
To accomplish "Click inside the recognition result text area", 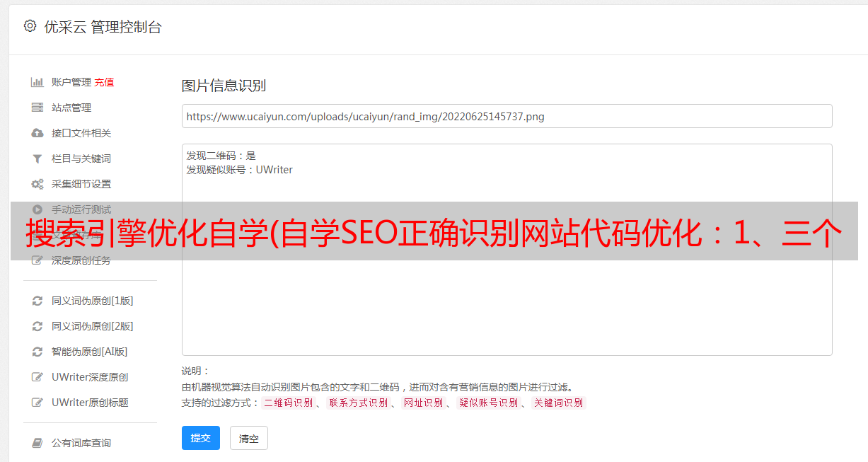I will pos(507,250).
